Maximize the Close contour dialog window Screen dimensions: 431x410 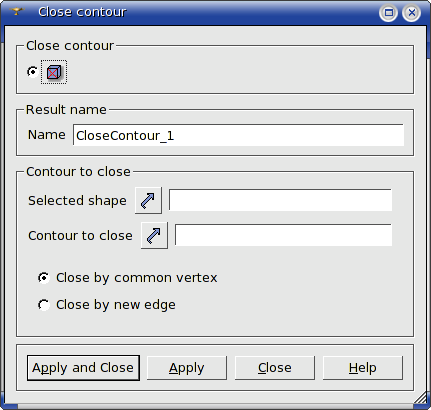pyautogui.click(x=388, y=13)
